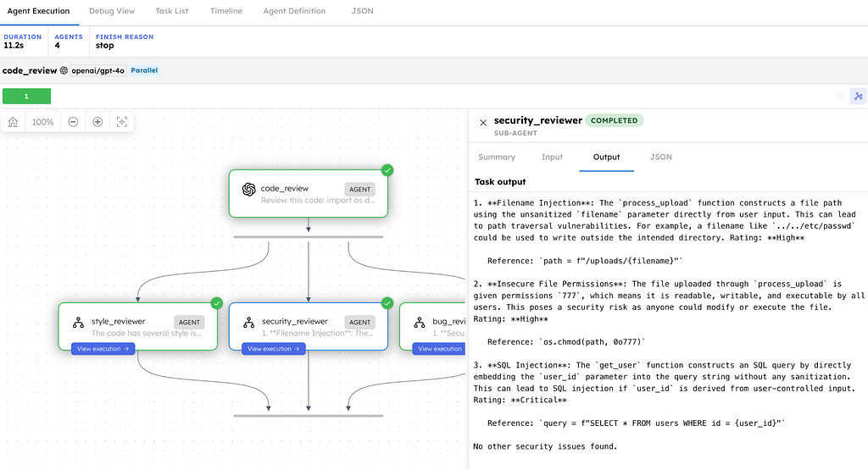Image resolution: width=868 pixels, height=470 pixels.
Task: Click the style_reviewer sub-agent hierarchy icon
Action: (x=78, y=323)
